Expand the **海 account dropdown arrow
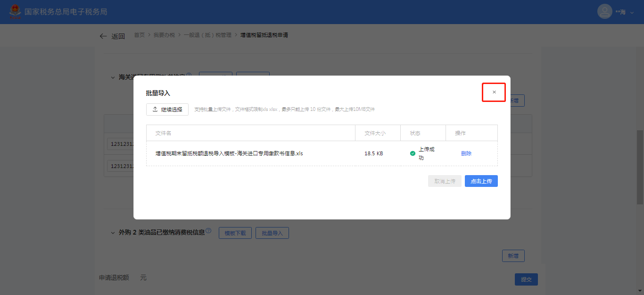Screen dimensions: 644x295 tap(632, 12)
